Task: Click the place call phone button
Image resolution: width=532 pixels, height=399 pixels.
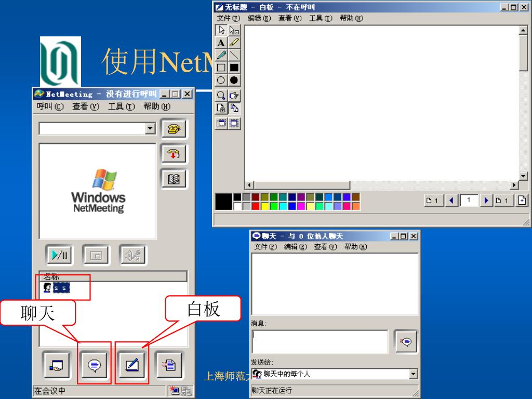Action: (x=174, y=129)
